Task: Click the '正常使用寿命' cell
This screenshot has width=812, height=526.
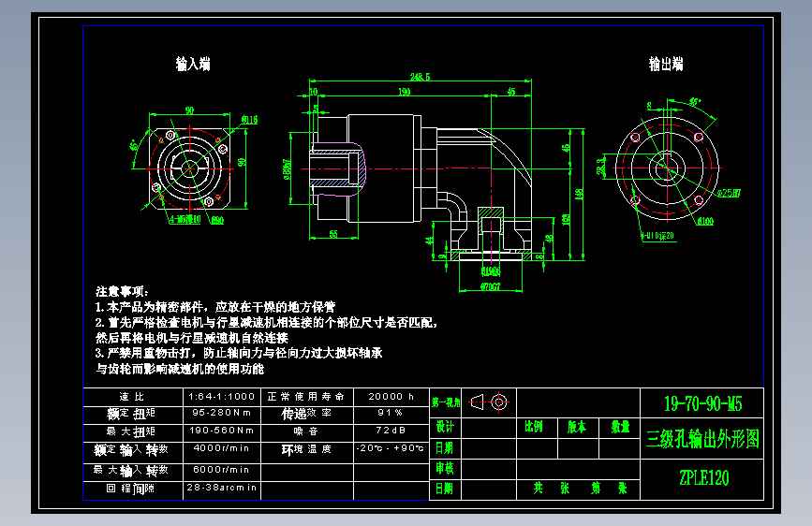Action: (306, 397)
